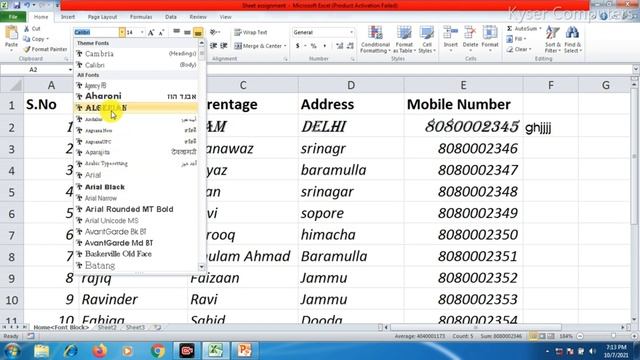Click the decrease decimal icon
The image size is (640, 360).
(350, 46)
